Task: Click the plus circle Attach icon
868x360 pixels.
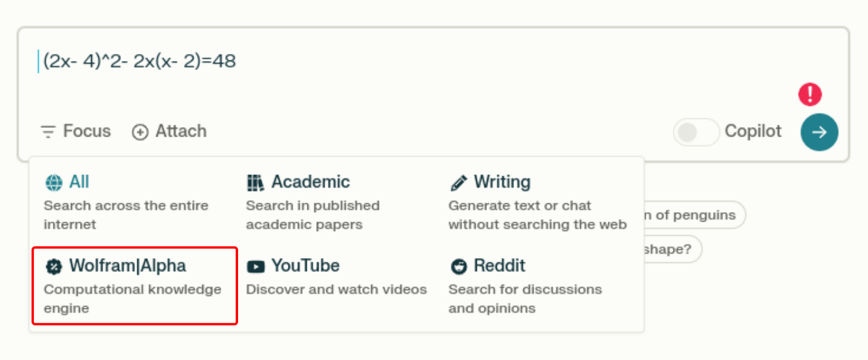Action: (140, 132)
